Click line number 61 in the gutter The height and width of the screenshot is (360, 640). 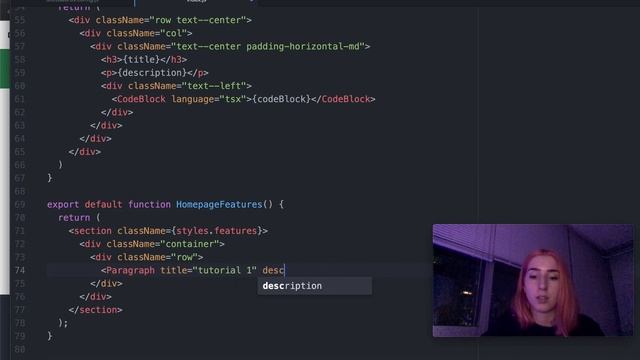20,99
